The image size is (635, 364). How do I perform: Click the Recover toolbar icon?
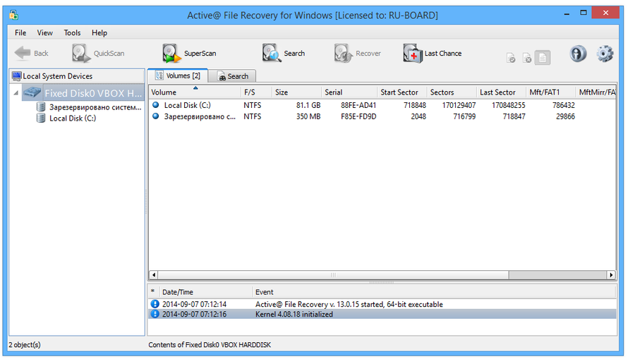pos(344,53)
